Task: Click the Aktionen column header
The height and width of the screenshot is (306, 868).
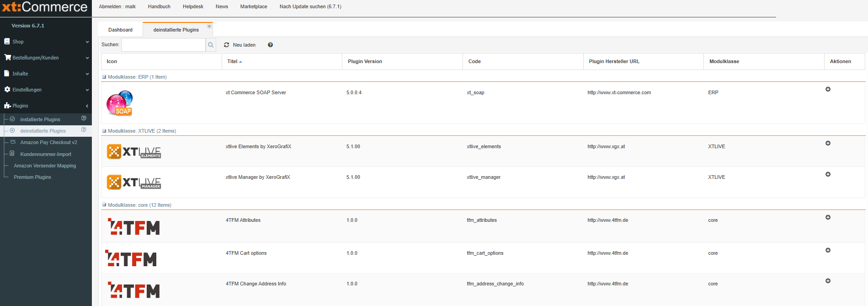Action: 845,61
